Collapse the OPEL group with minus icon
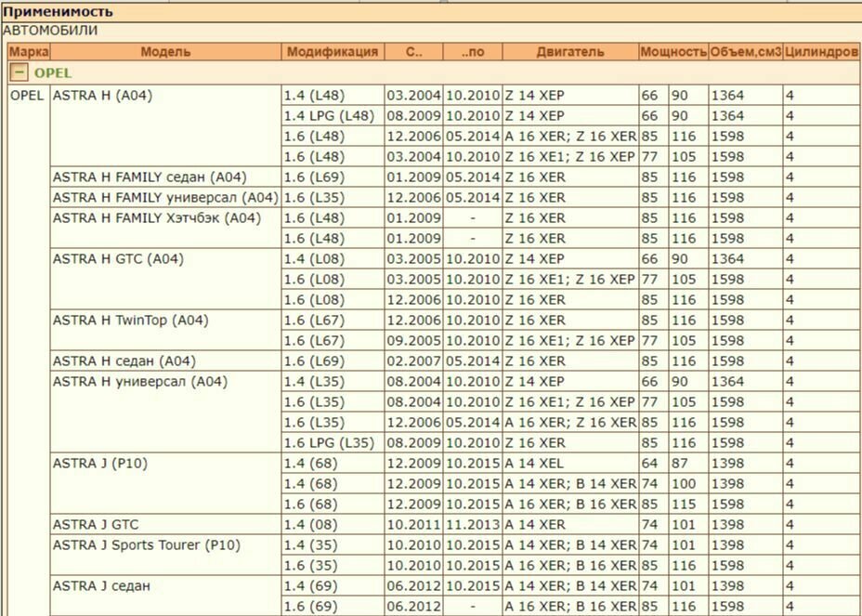 tap(19, 73)
